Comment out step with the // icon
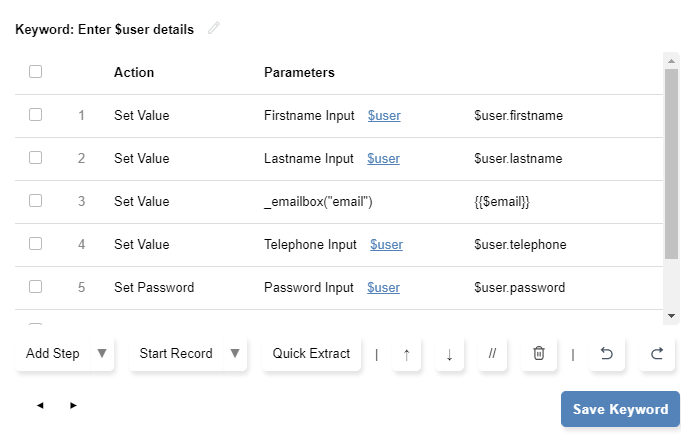 point(492,354)
